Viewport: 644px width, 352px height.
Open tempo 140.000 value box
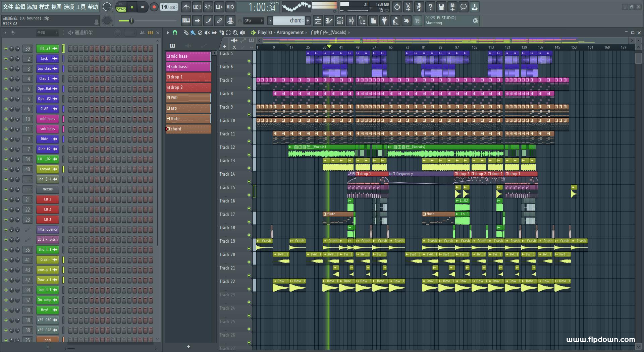[169, 7]
